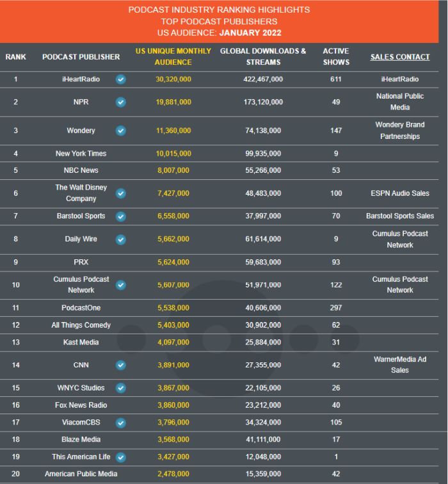
Task: Select the Rank column header
Action: (16, 57)
